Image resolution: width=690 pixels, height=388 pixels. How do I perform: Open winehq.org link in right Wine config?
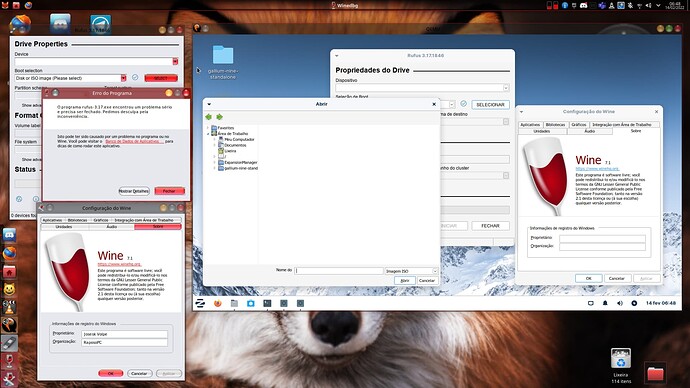tap(597, 168)
